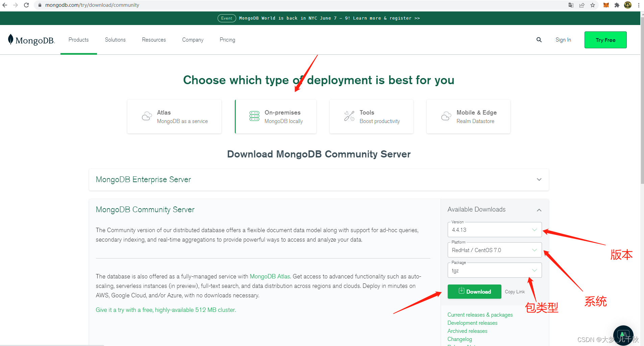Click the Try Free button
Viewport: 644px width, 346px height.
coord(605,40)
